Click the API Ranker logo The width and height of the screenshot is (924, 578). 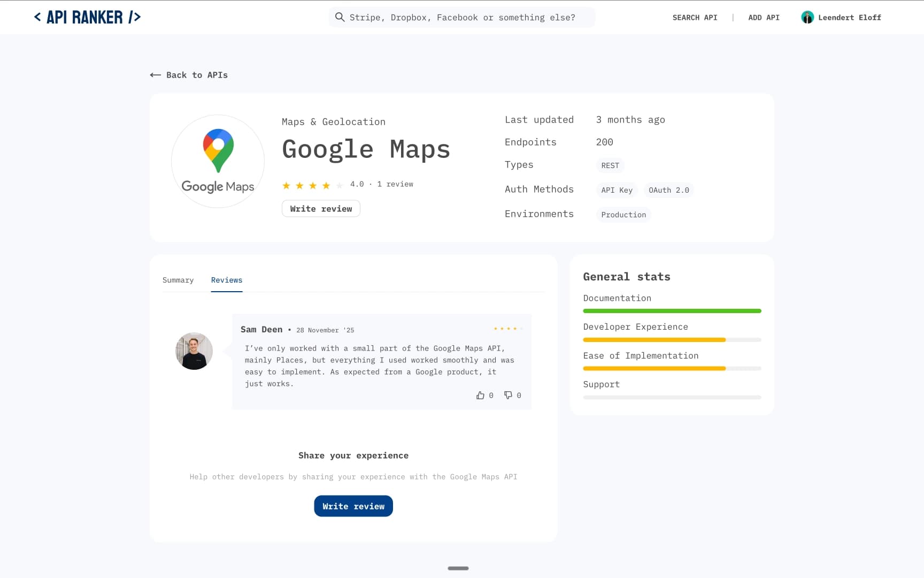(87, 17)
